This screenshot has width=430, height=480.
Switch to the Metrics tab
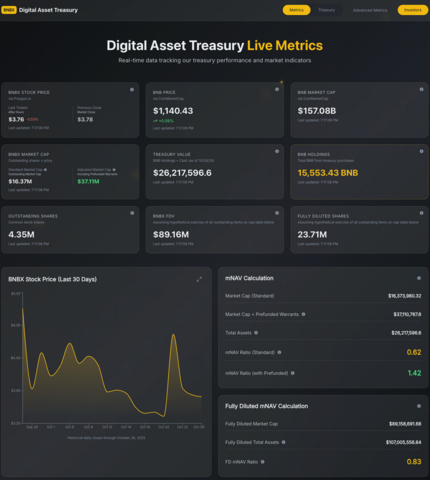[x=296, y=10]
